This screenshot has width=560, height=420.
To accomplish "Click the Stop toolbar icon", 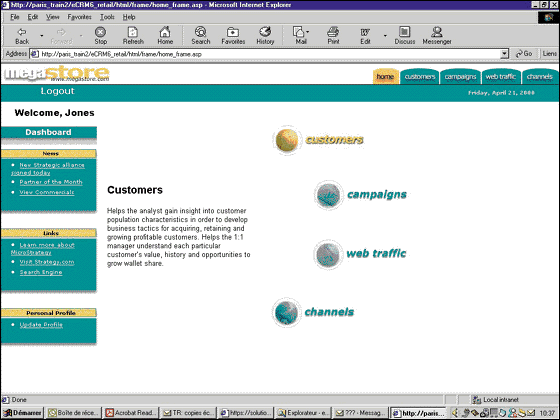I will pyautogui.click(x=100, y=32).
